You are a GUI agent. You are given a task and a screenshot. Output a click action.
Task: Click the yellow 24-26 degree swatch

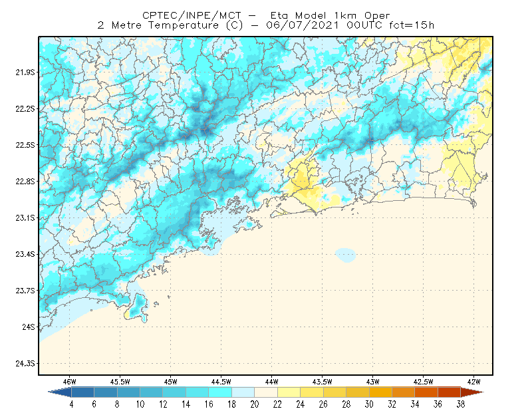click(312, 392)
